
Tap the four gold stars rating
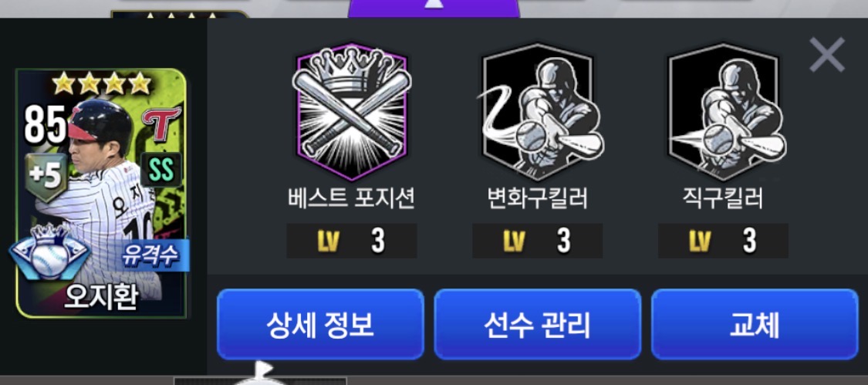click(101, 83)
